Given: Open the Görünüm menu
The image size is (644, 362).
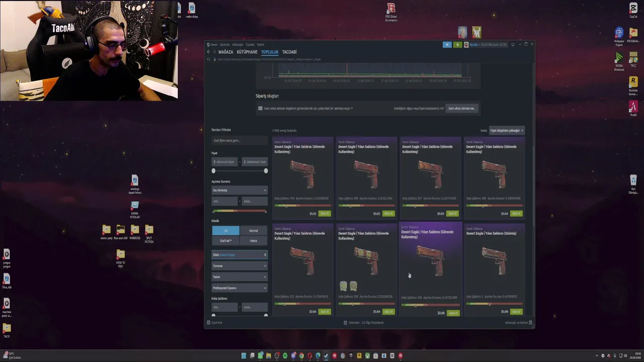Looking at the screenshot, I should click(224, 45).
